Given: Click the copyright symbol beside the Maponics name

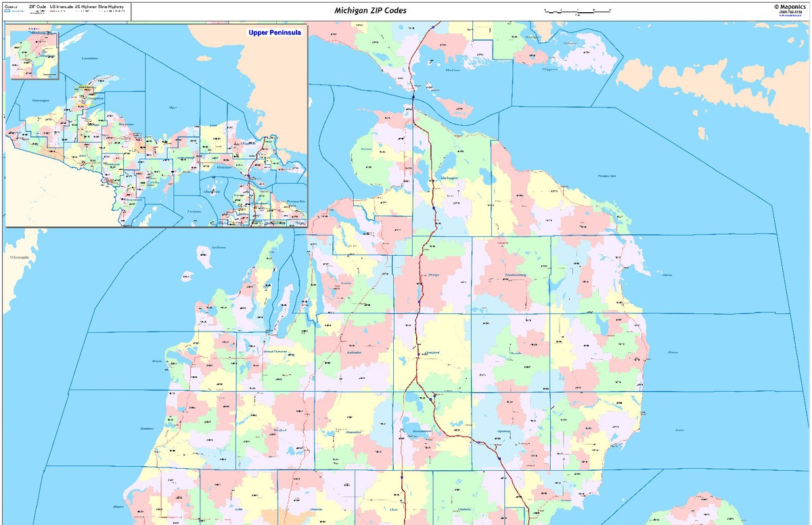Looking at the screenshot, I should tap(777, 7).
